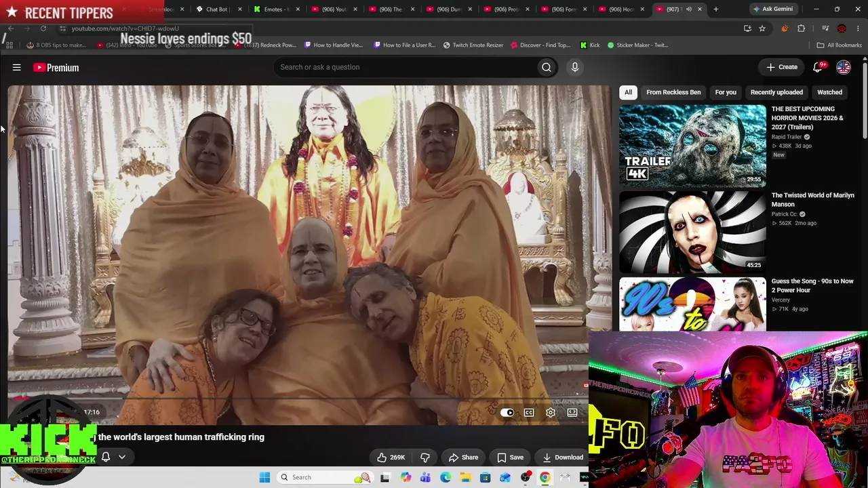Select the From Reckless Ben chip
This screenshot has height=488, width=868.
point(673,92)
